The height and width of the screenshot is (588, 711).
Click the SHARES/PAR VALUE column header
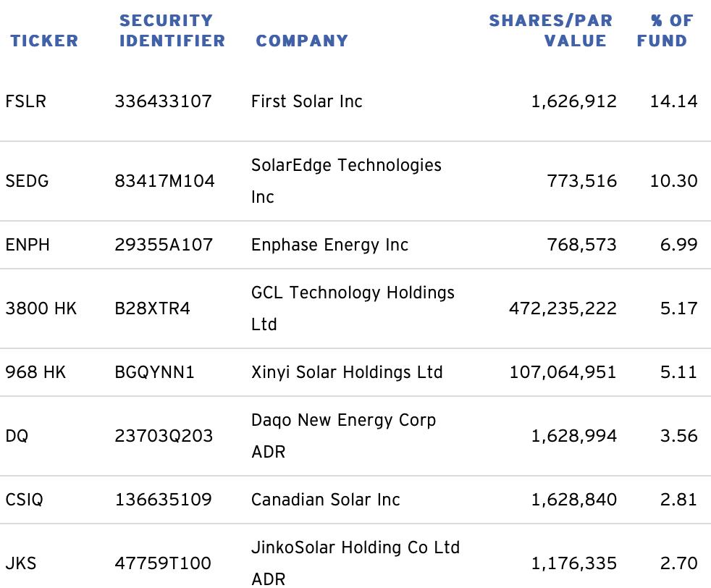(551, 30)
